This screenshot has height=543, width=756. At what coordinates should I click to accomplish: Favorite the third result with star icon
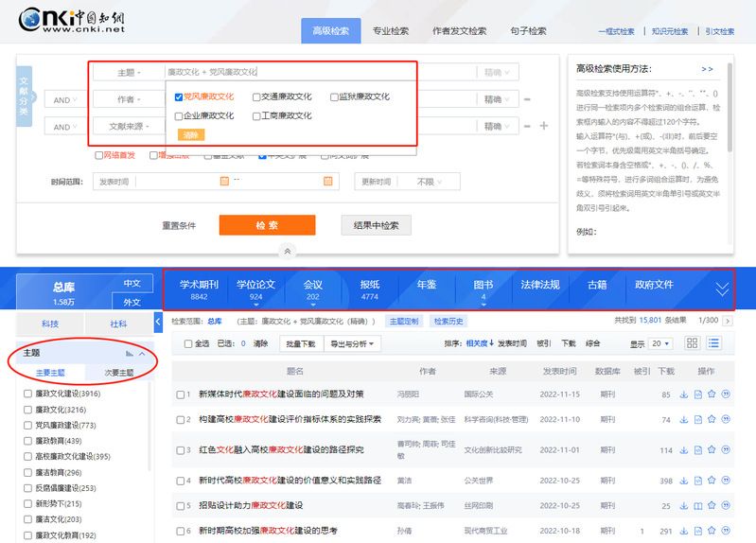pyautogui.click(x=711, y=449)
